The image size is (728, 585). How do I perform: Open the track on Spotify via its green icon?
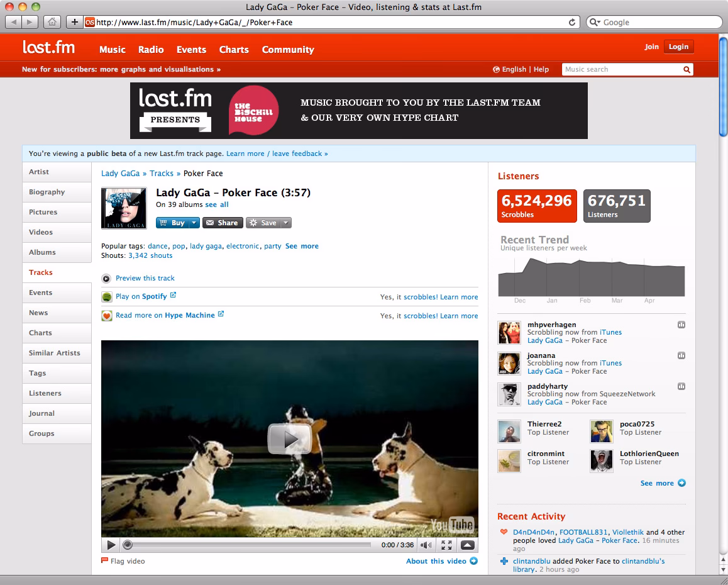tap(106, 296)
